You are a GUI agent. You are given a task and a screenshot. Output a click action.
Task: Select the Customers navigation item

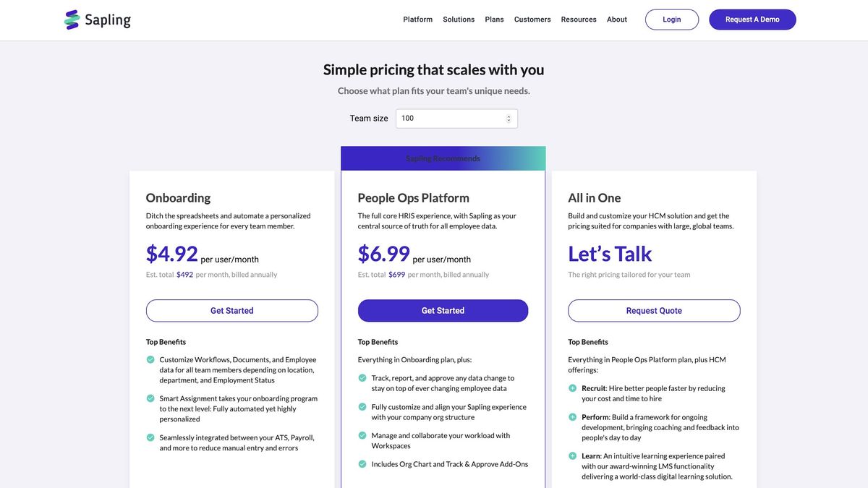point(532,19)
